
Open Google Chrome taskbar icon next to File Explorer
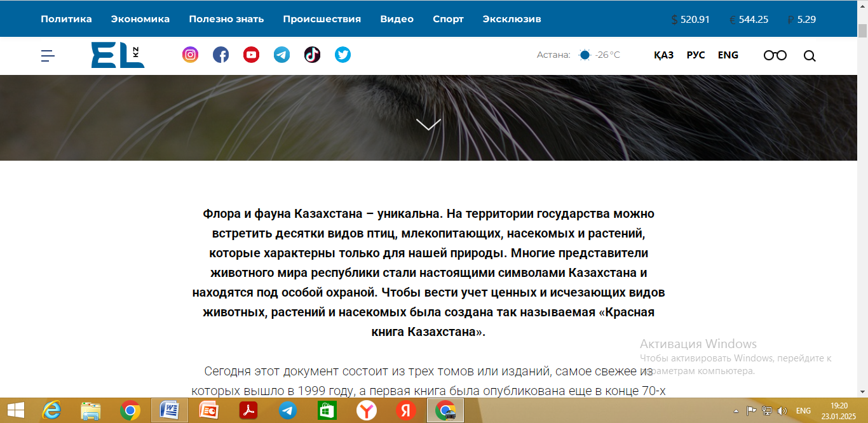tap(130, 411)
